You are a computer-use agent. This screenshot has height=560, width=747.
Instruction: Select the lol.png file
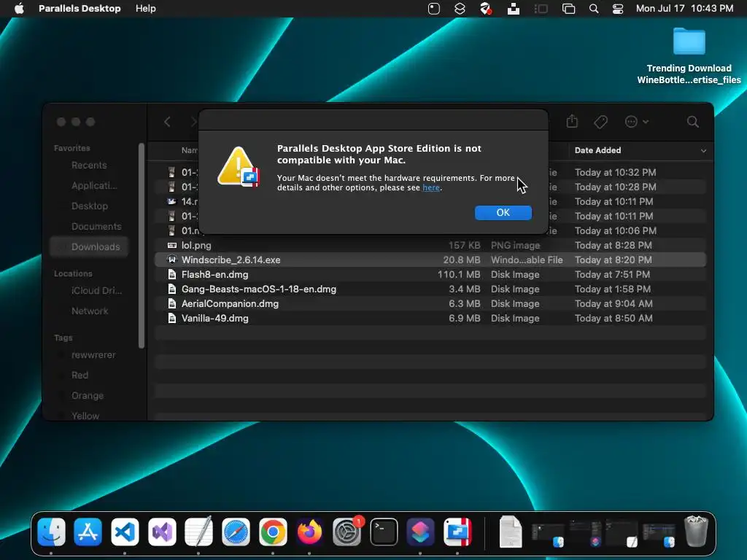(x=430, y=245)
